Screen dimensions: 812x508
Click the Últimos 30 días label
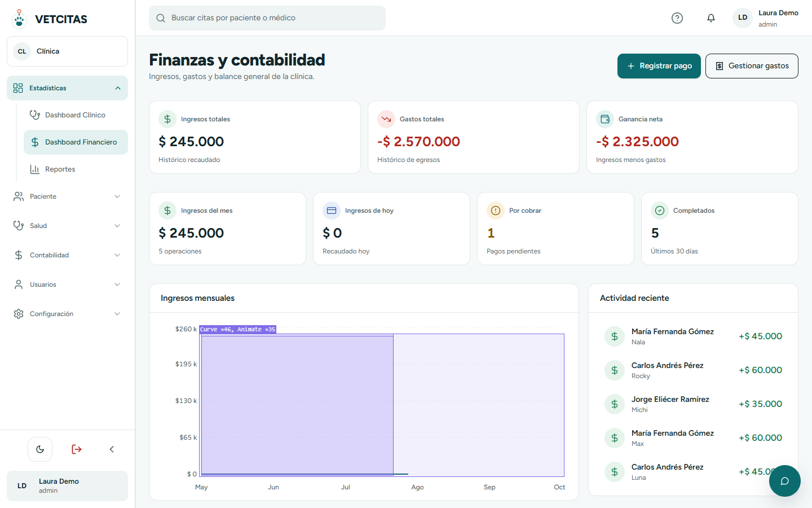click(674, 251)
